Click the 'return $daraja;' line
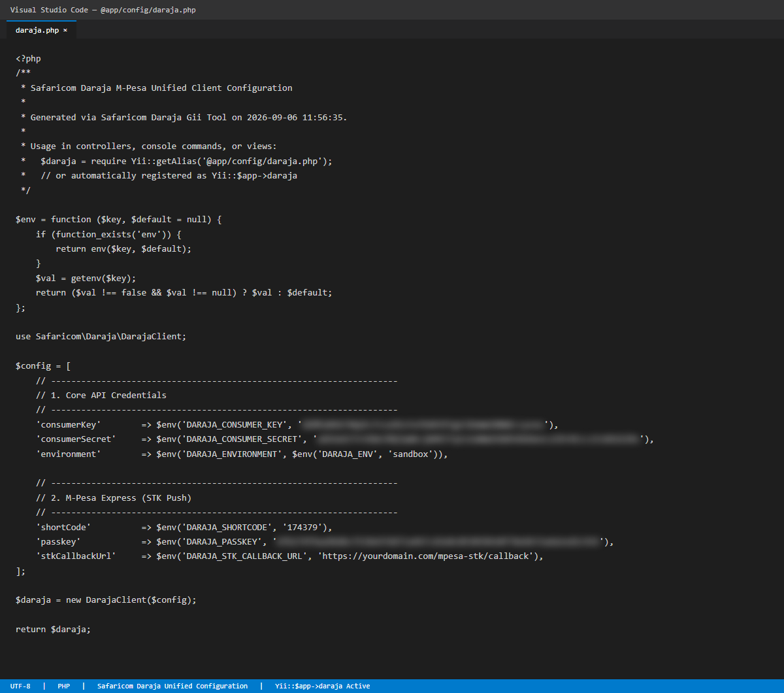784x693 pixels. (54, 629)
